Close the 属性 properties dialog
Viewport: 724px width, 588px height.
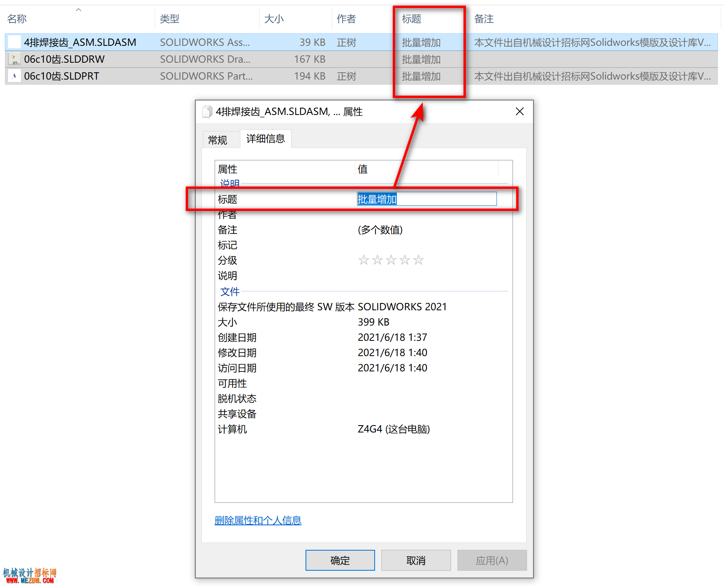519,111
